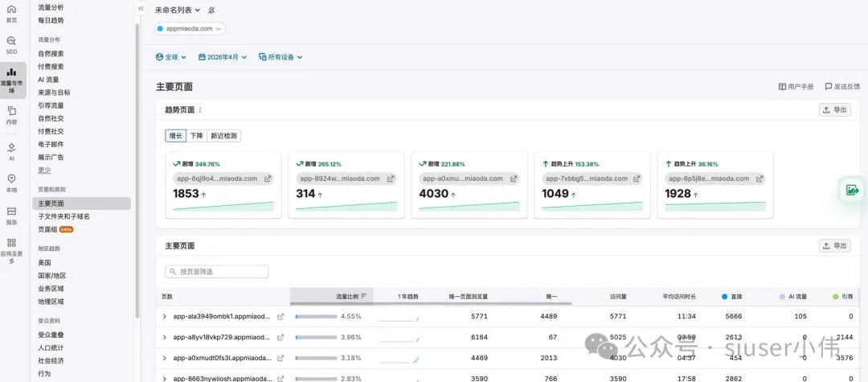Open 电子邮件 in the sidebar
Image resolution: width=868 pixels, height=382 pixels.
[x=51, y=144]
